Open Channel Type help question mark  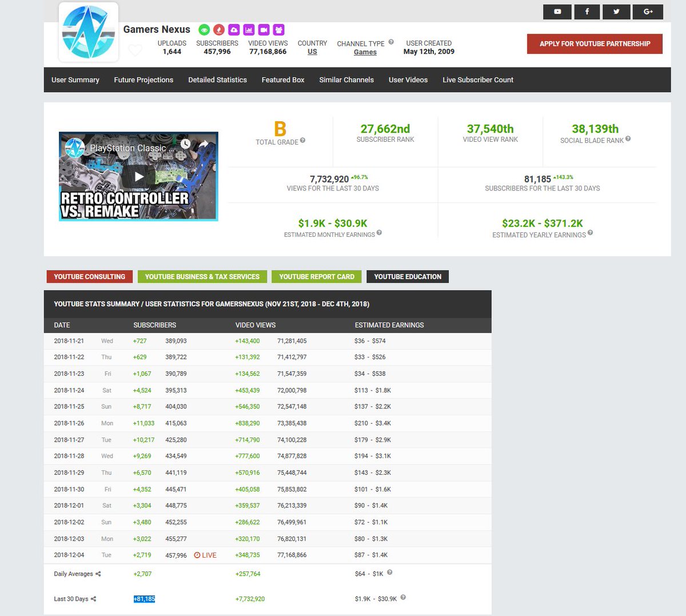[x=391, y=42]
